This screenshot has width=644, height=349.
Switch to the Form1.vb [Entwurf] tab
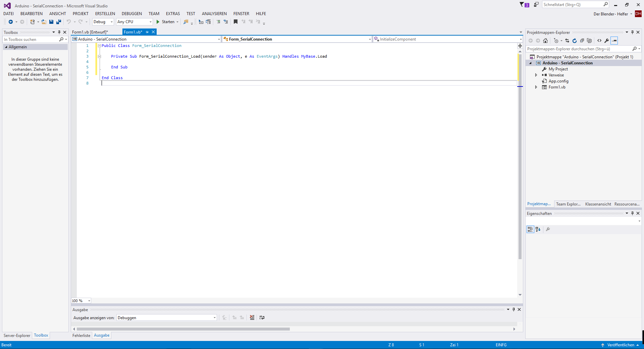(91, 32)
